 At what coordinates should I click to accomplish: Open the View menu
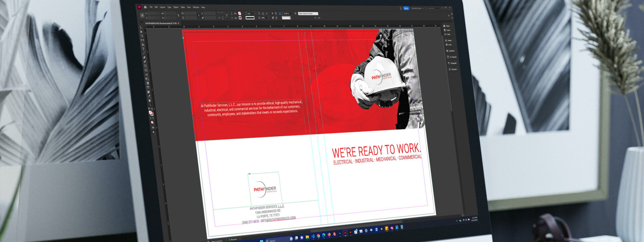pyautogui.click(x=189, y=7)
